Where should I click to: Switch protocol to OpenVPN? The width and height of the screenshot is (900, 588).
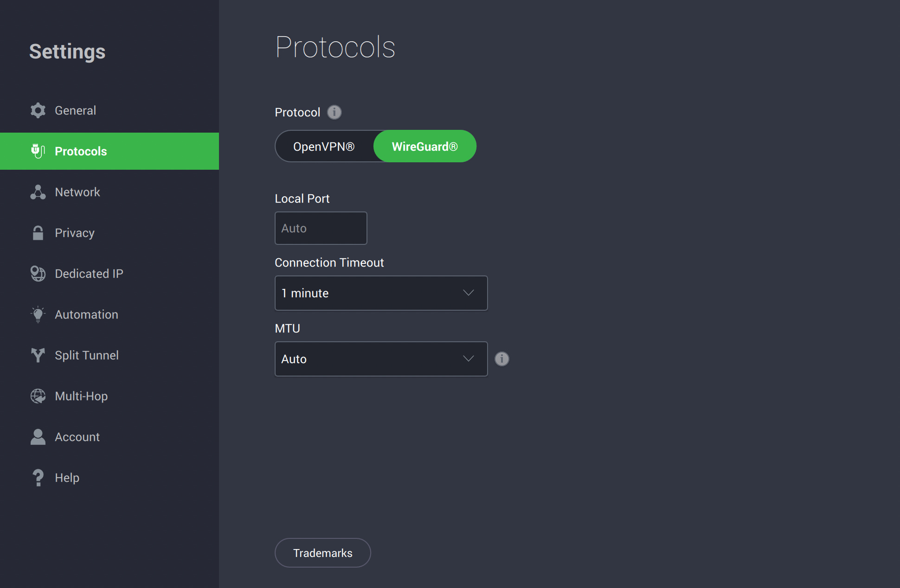tap(324, 147)
